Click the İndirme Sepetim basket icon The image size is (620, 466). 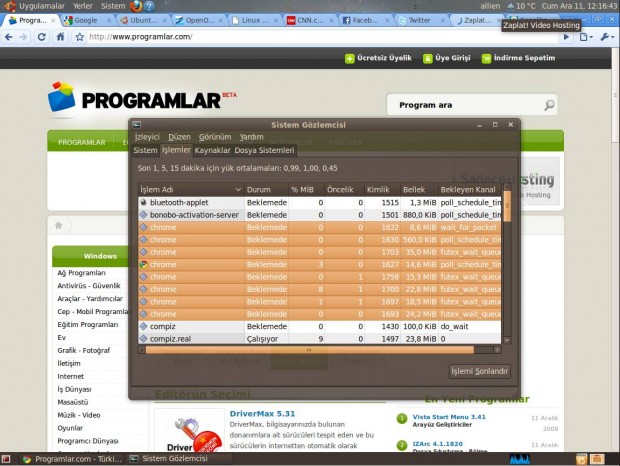486,58
